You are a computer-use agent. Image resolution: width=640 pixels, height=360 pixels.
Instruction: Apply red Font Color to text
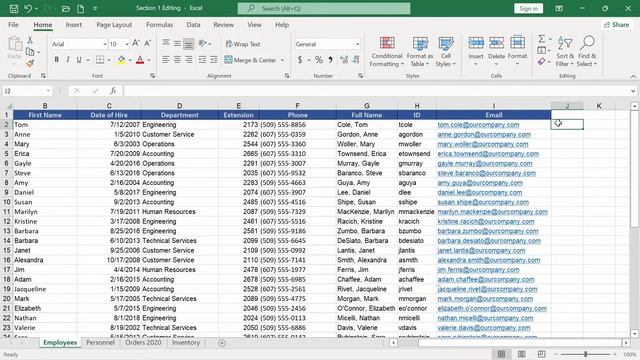(x=140, y=60)
